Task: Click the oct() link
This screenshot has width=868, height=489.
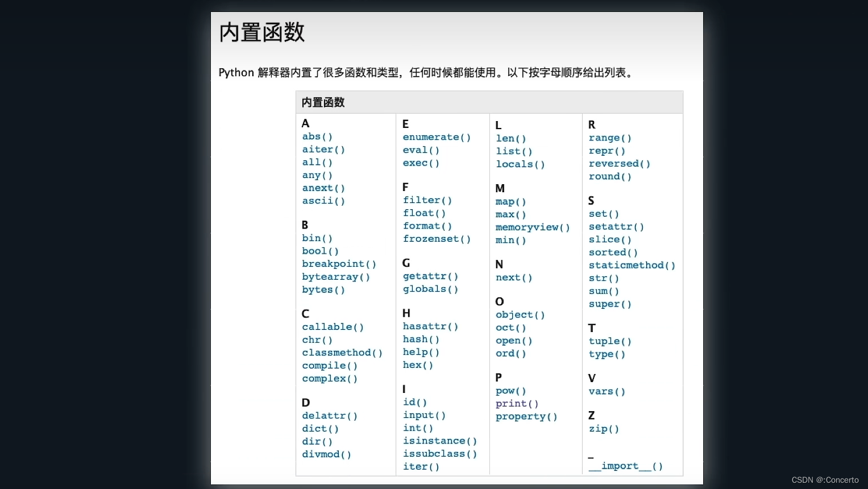Action: tap(511, 328)
